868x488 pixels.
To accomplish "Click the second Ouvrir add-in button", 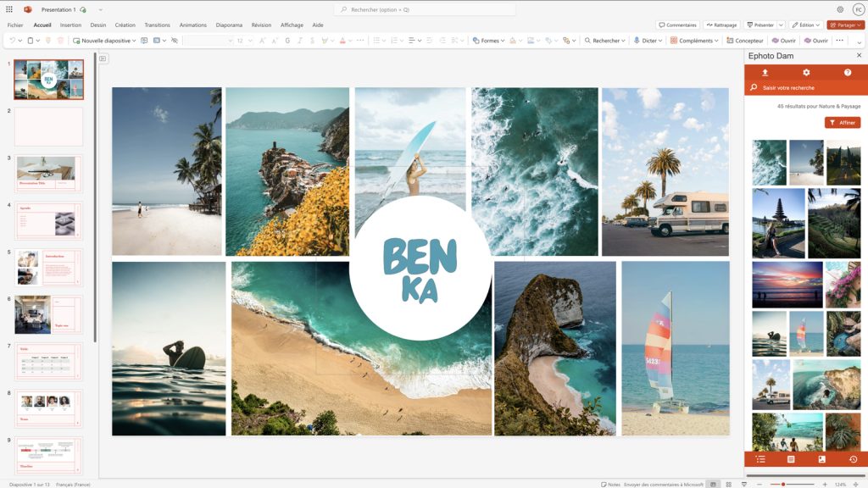I will click(x=816, y=41).
